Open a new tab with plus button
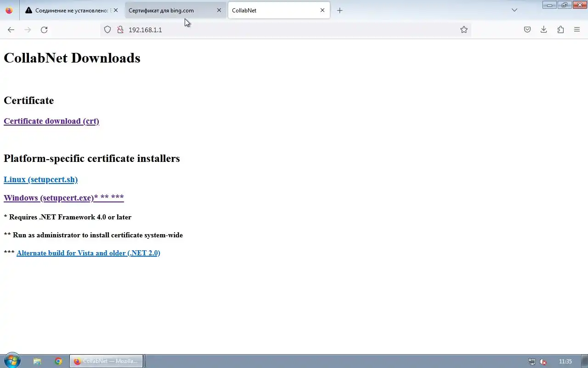Screen dimensions: 588x368 [340, 10]
